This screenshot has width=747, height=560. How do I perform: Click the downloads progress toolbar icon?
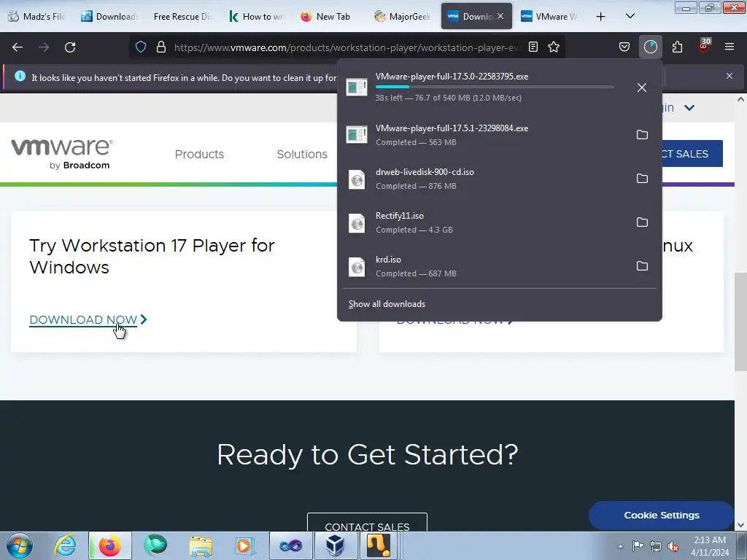click(650, 47)
